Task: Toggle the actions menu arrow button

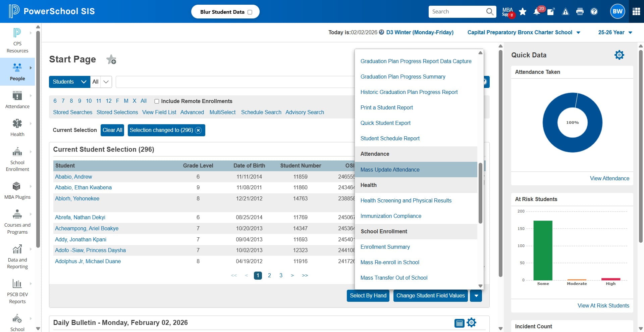Action: (x=476, y=296)
